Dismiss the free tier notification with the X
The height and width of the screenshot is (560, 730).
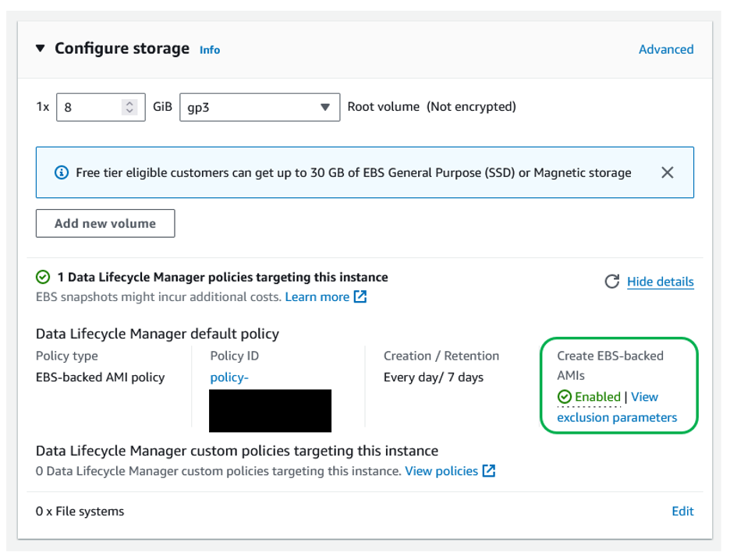[x=668, y=172]
